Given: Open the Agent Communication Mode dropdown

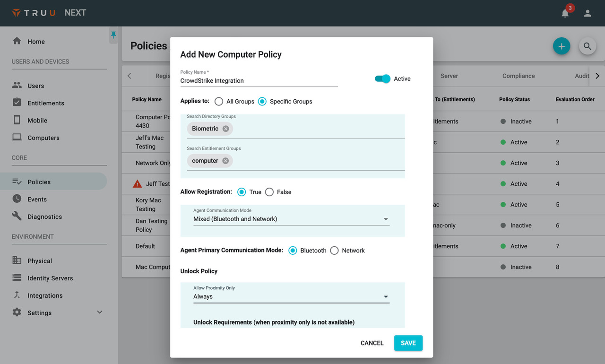Looking at the screenshot, I should point(386,219).
